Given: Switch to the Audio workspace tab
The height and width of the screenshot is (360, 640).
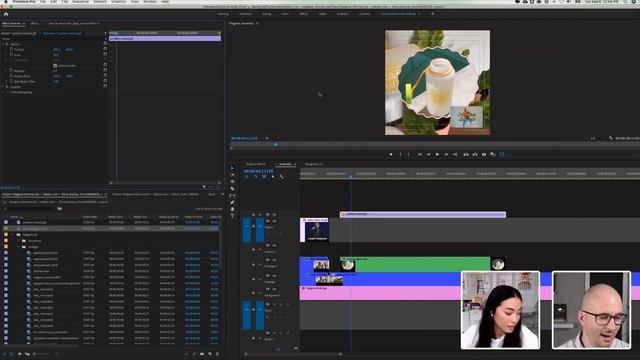Looking at the screenshot, I should [x=322, y=14].
